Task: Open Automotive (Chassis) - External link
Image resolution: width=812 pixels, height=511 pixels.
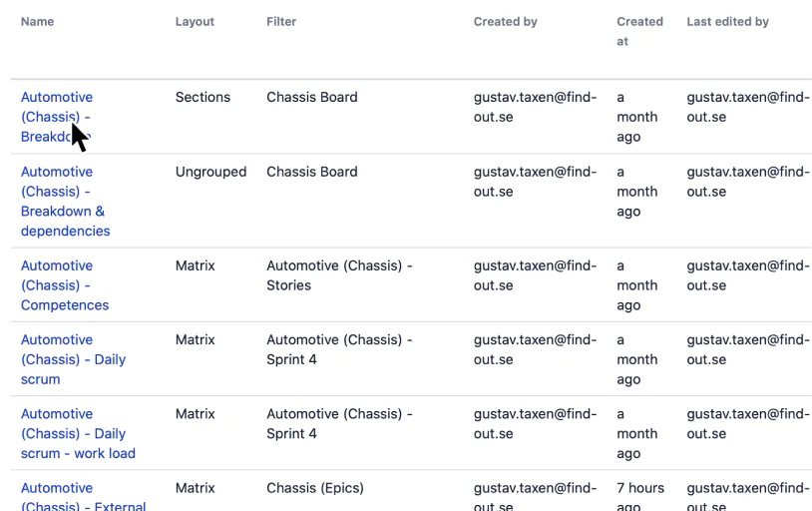Action: click(x=84, y=497)
